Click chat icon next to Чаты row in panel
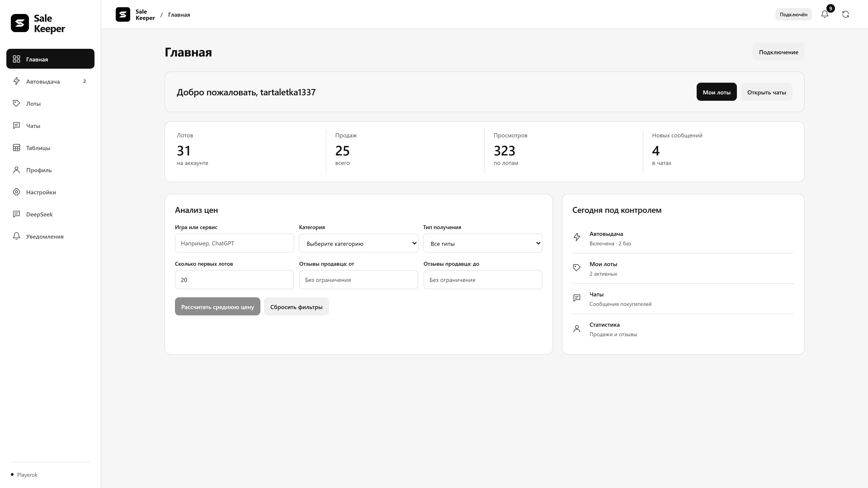 577,298
